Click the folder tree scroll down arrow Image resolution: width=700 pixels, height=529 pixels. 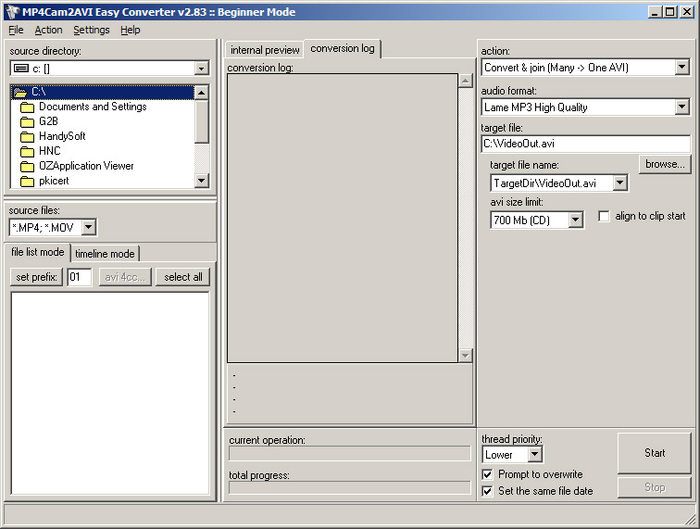pyautogui.click(x=202, y=181)
